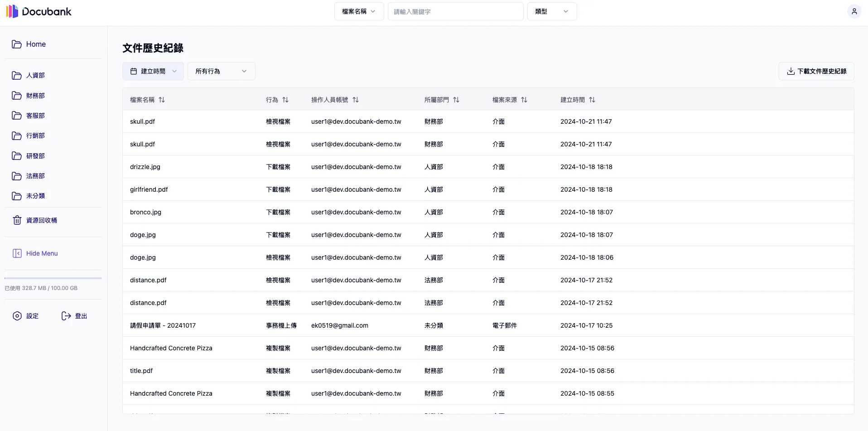The image size is (868, 431).
Task: Open the user profile avatar icon
Action: [854, 11]
